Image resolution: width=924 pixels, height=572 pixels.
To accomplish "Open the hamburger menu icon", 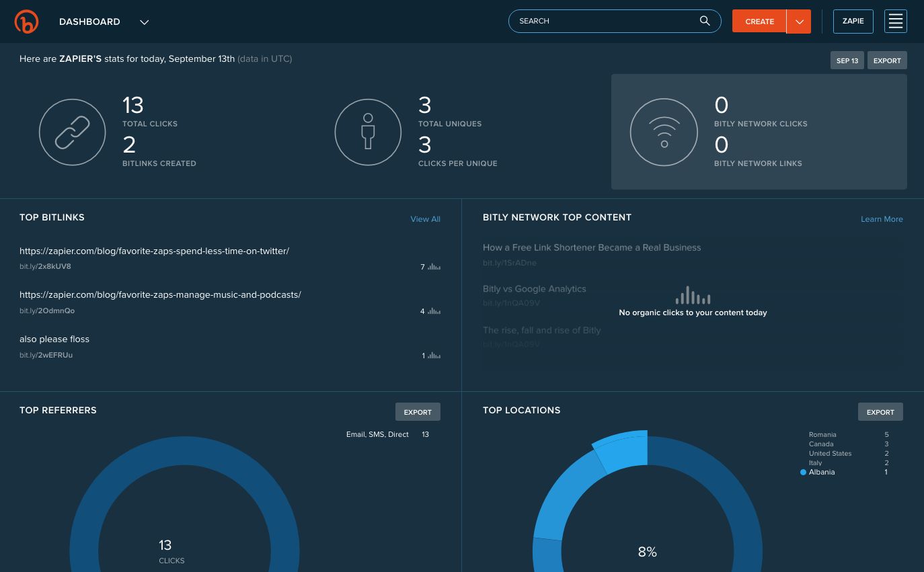I will pos(895,22).
